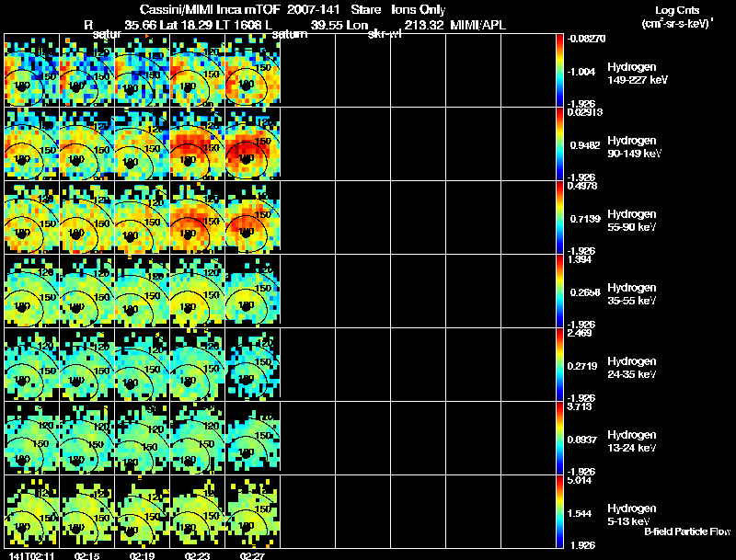Select the 13-24 keV image at 02:15
This screenshot has height=560, width=736.
(86, 439)
